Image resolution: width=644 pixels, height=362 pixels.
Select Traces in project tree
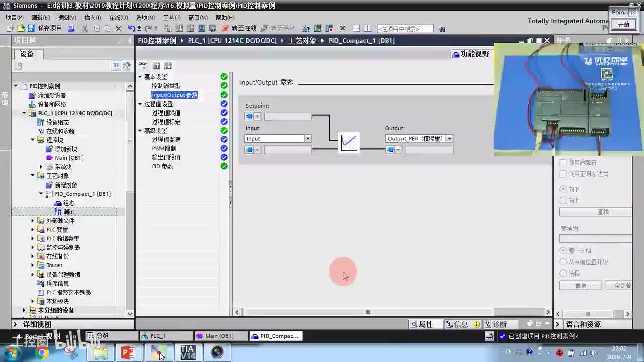click(x=54, y=265)
